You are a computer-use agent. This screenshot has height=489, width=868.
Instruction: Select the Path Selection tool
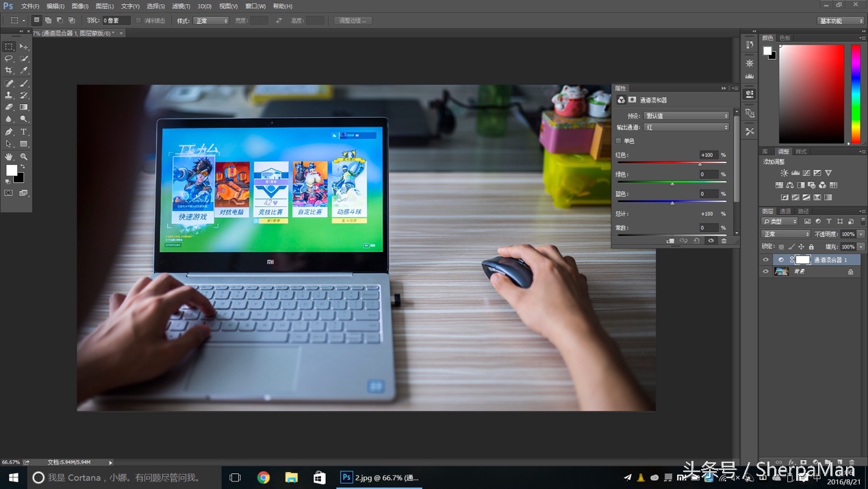[9, 145]
